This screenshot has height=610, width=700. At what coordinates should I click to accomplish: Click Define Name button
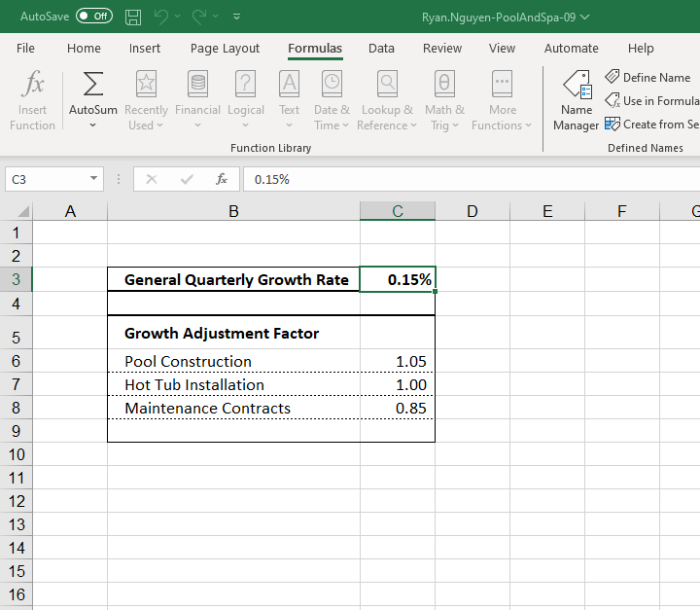click(x=647, y=77)
